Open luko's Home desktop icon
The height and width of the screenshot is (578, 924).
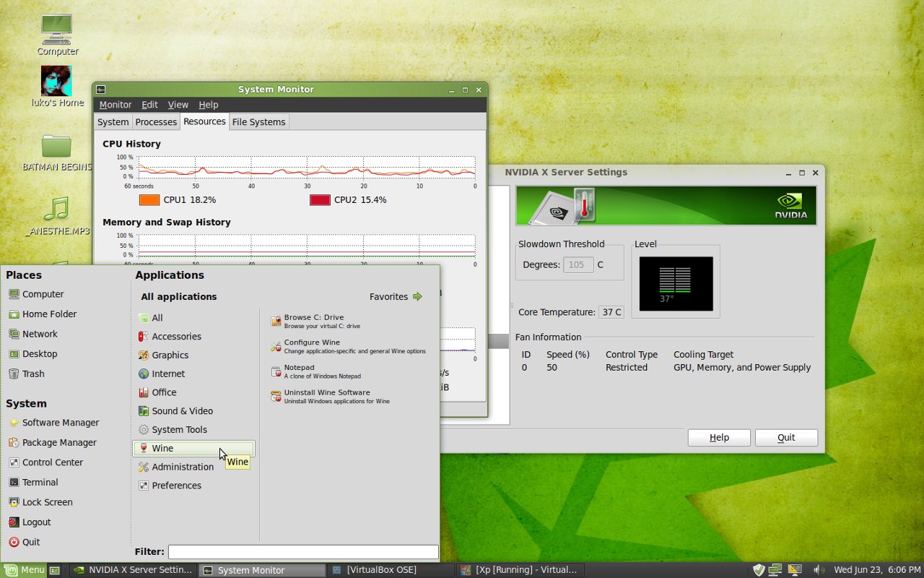(x=56, y=86)
